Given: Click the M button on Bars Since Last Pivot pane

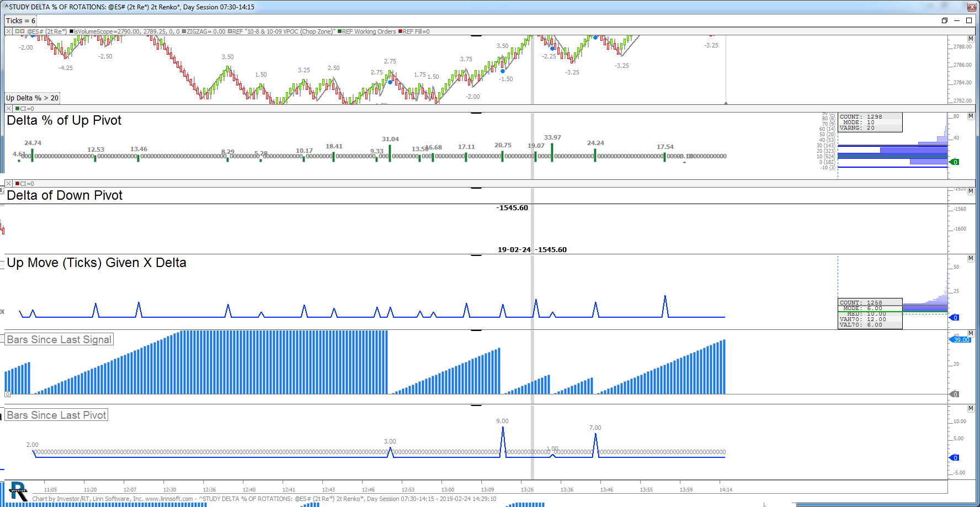Looking at the screenshot, I should [x=971, y=408].
